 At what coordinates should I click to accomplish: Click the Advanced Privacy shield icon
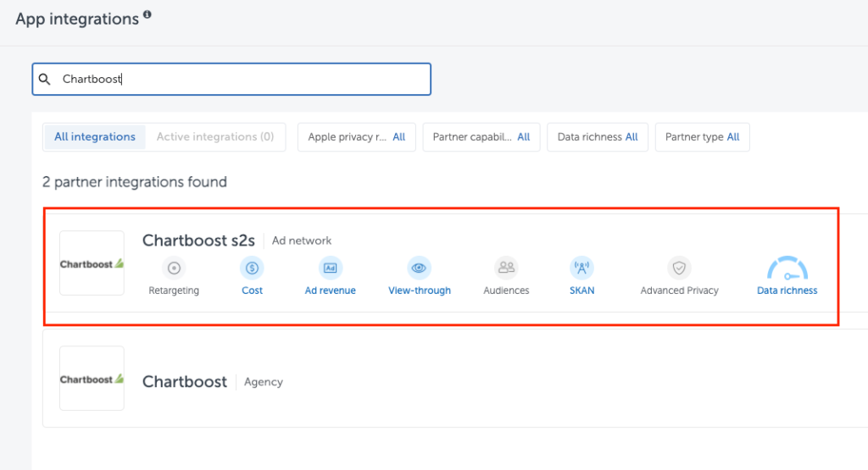679,268
